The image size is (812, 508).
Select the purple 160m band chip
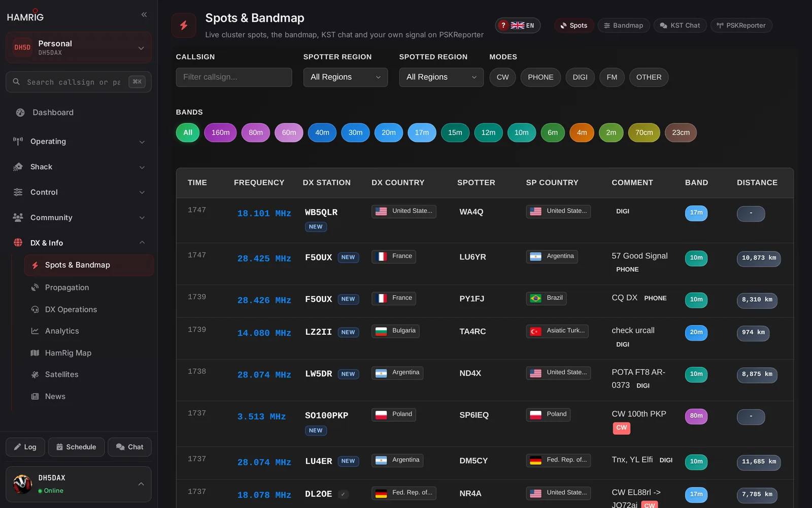point(220,133)
